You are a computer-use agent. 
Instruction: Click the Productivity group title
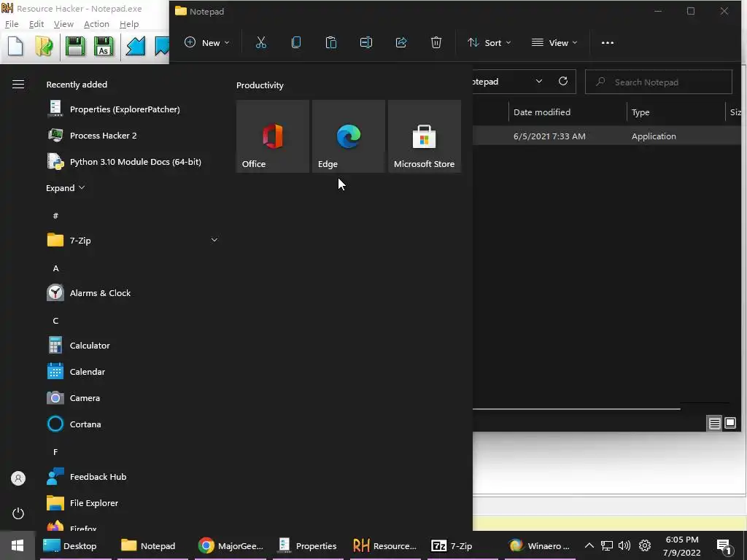point(260,85)
